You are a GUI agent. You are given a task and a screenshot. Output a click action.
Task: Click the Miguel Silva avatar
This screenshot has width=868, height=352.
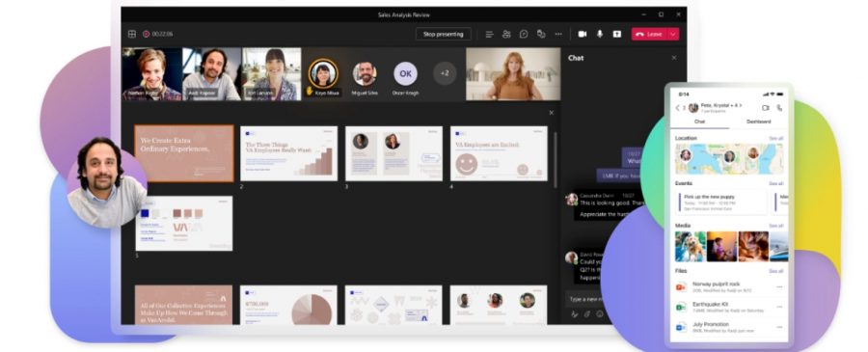(x=365, y=73)
